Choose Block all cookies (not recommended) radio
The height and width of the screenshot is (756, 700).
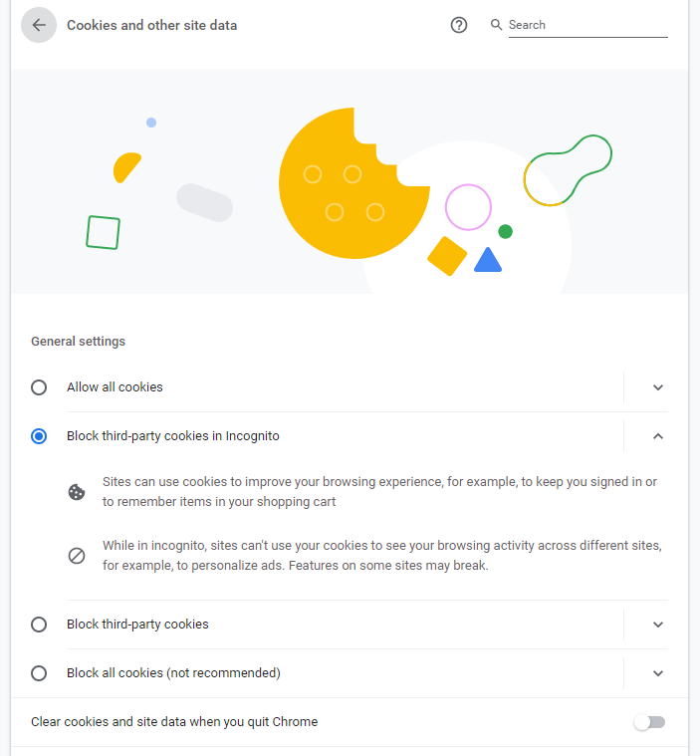(x=39, y=673)
